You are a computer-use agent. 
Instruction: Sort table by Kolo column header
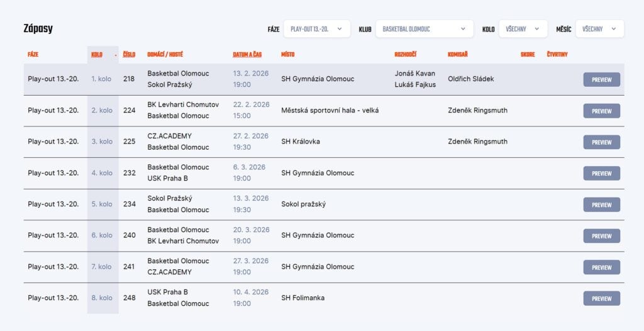pyautogui.click(x=97, y=55)
